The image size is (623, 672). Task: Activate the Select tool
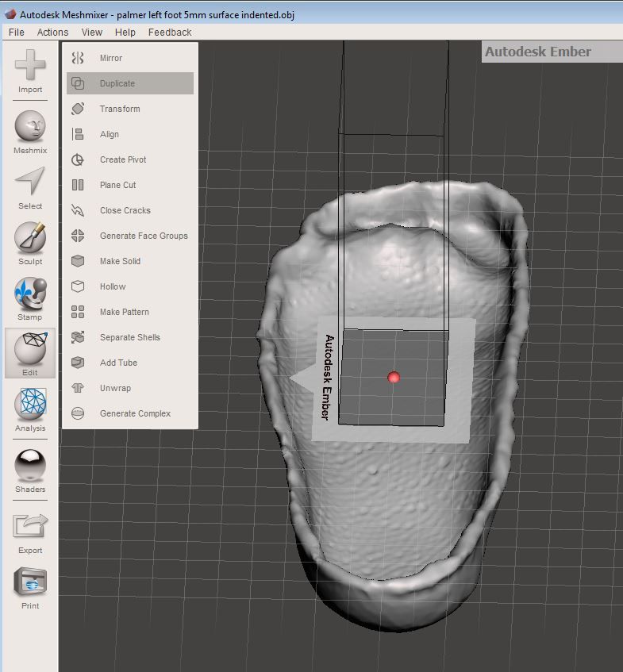[x=30, y=188]
